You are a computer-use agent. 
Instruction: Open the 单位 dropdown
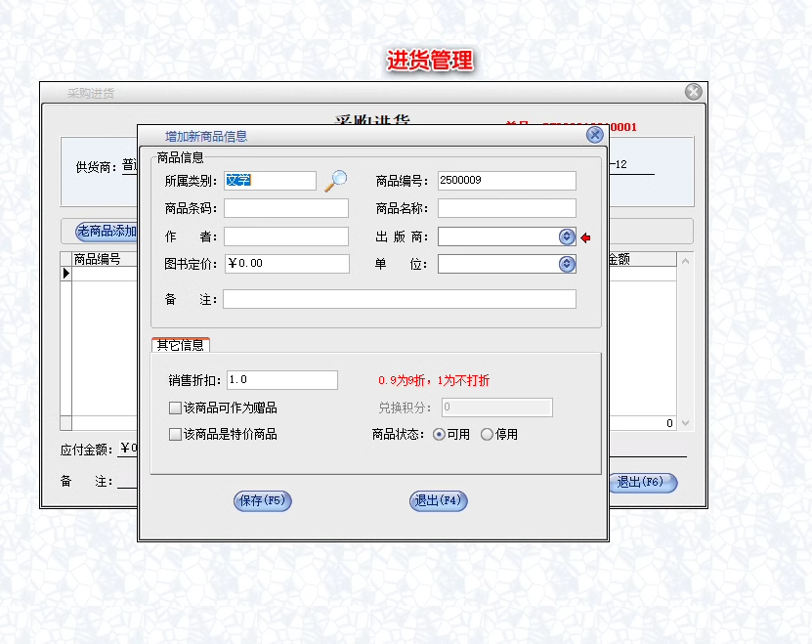pyautogui.click(x=567, y=264)
